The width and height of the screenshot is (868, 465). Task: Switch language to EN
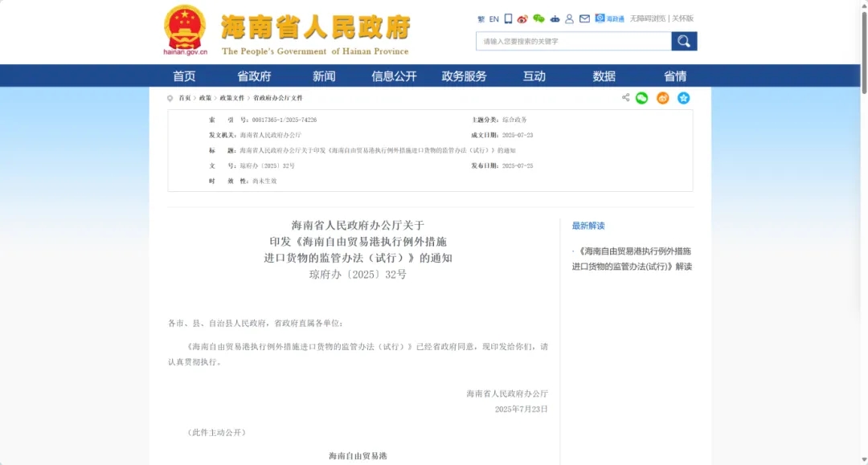click(x=493, y=18)
